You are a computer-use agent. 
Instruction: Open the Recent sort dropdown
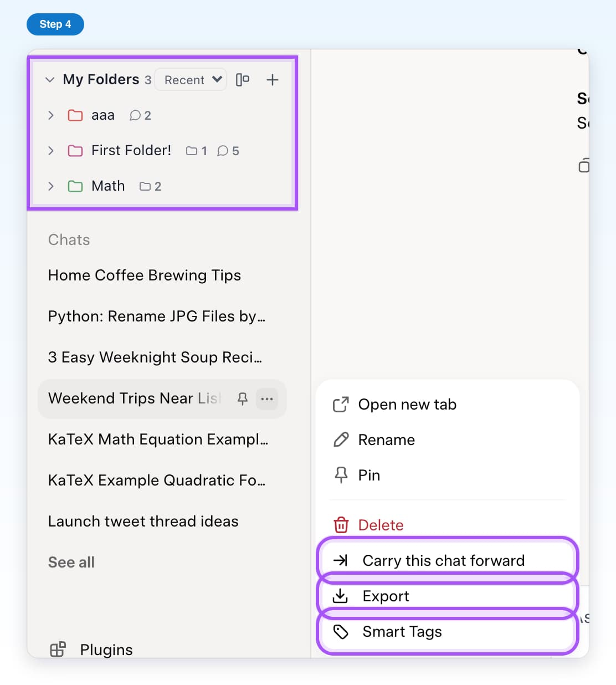[191, 80]
